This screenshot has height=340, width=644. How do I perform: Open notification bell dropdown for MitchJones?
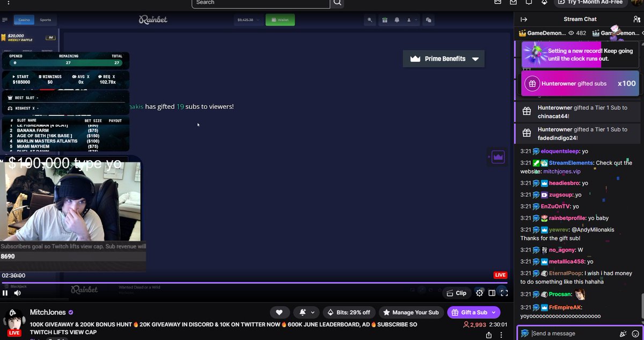point(307,312)
